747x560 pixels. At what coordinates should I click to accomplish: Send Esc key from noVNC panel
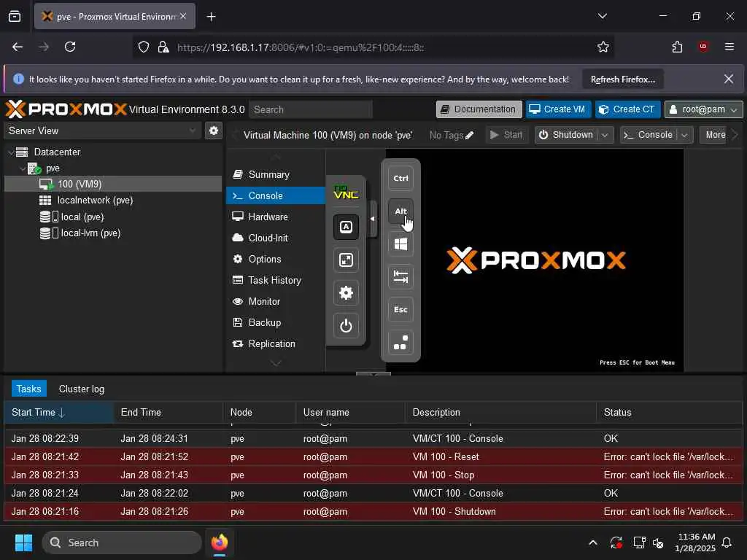click(400, 309)
